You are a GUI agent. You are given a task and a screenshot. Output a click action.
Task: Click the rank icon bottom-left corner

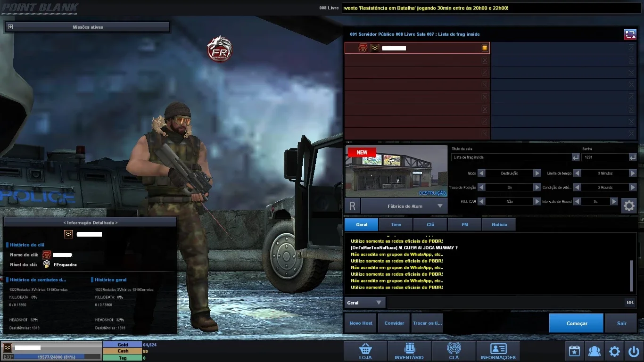tap(8, 348)
